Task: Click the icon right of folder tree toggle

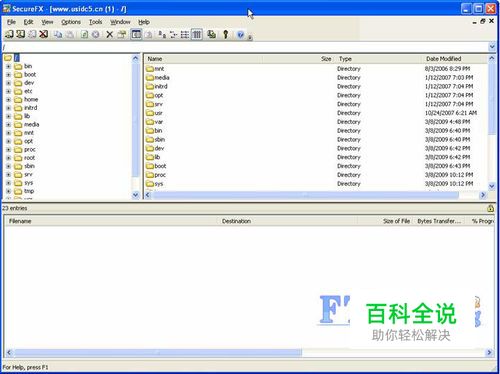Action: click(149, 34)
